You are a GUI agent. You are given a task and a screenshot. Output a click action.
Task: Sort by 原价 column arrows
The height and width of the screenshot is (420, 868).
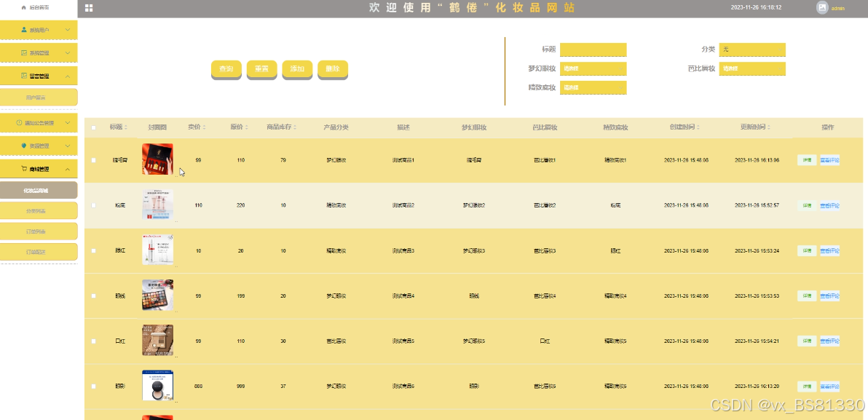click(246, 127)
